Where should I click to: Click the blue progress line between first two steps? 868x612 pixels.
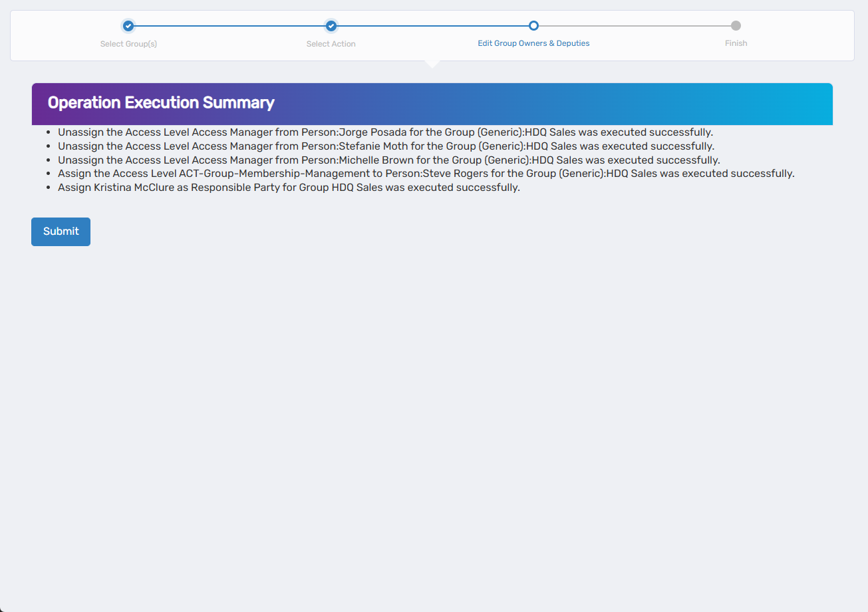[229, 26]
